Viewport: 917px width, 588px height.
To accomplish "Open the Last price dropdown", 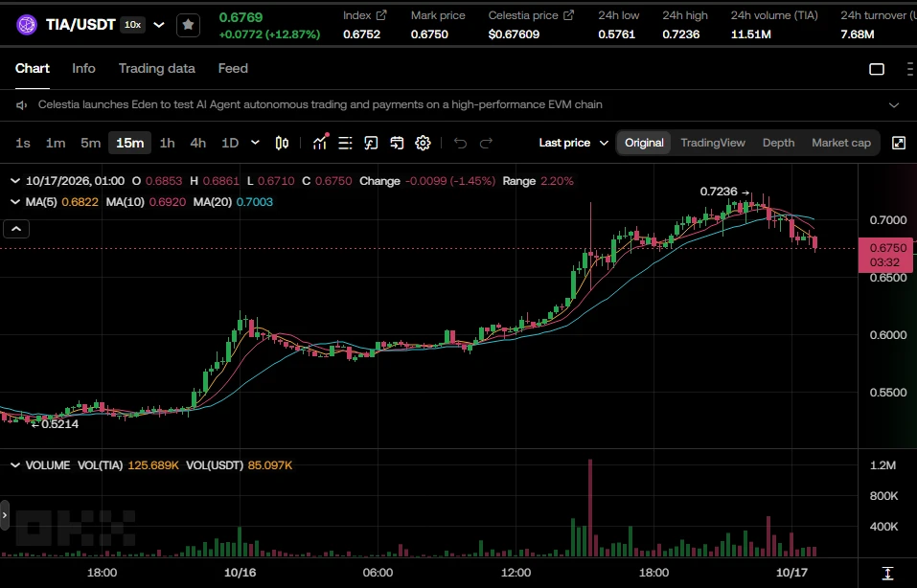I will [574, 143].
